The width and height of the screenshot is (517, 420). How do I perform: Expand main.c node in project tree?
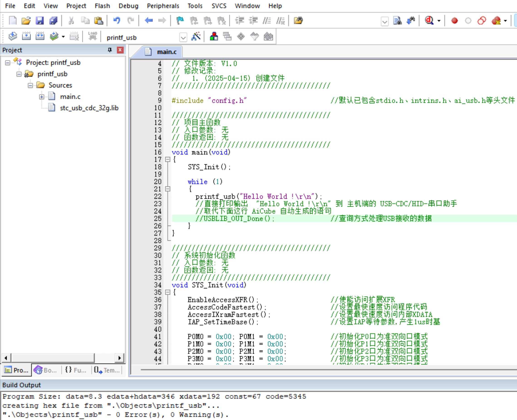(x=42, y=97)
